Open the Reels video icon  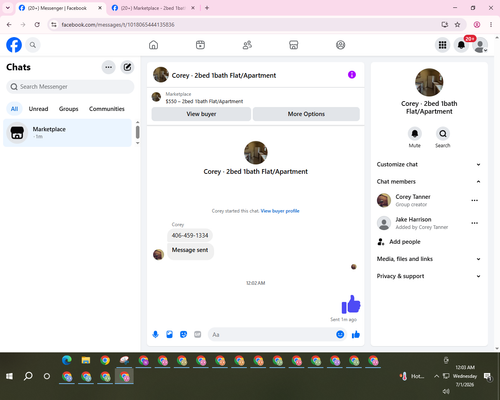tap(200, 45)
